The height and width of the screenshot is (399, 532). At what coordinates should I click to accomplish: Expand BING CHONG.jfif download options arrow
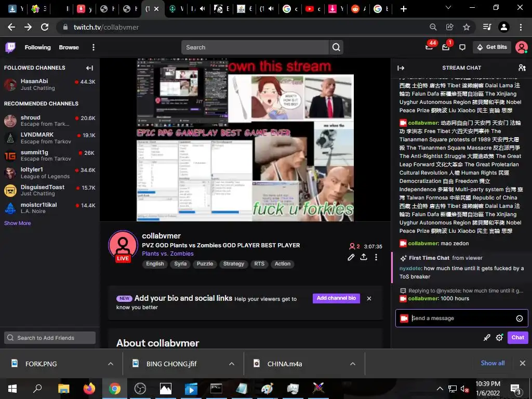pos(231,364)
